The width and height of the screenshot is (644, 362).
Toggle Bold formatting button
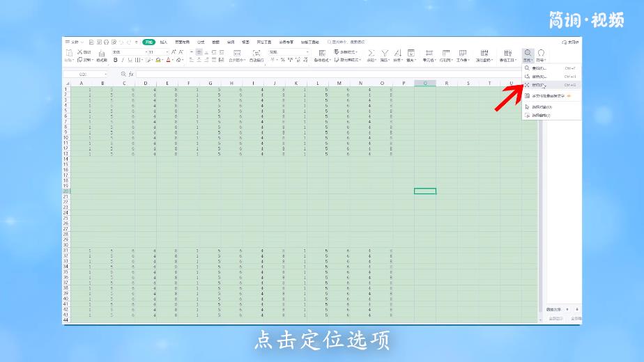click(116, 60)
